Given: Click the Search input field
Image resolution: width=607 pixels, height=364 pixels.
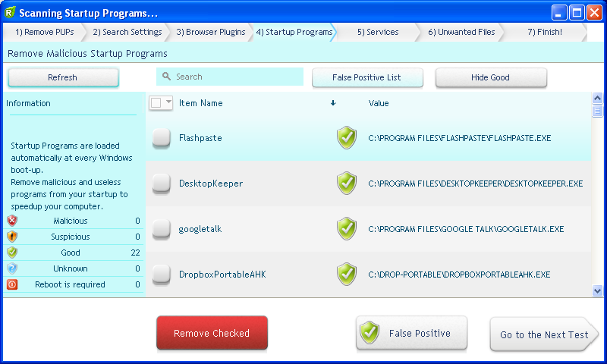Looking at the screenshot, I should [x=230, y=77].
